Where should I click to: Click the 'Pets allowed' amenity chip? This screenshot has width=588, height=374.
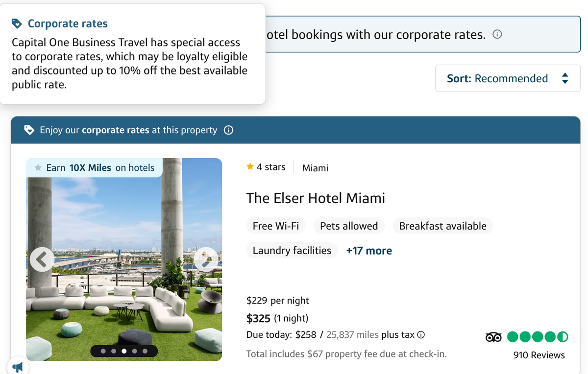tap(349, 226)
